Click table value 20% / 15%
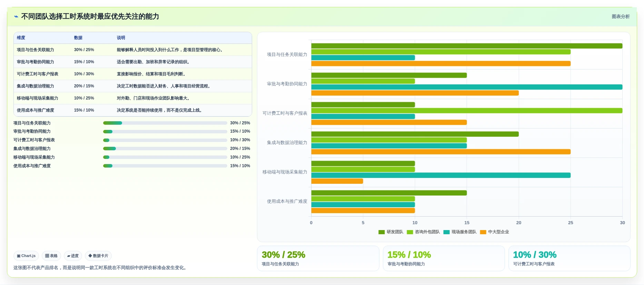Viewport: 644px width, 285px height. click(x=84, y=86)
